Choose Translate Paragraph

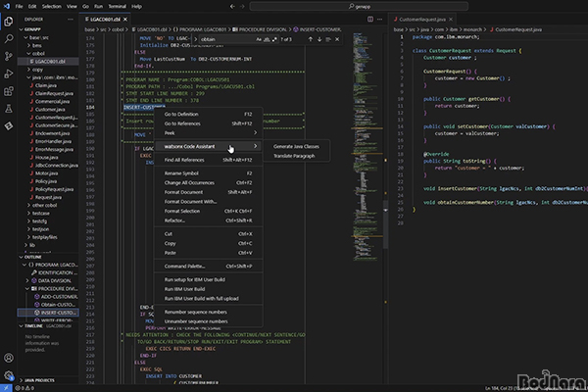point(294,156)
